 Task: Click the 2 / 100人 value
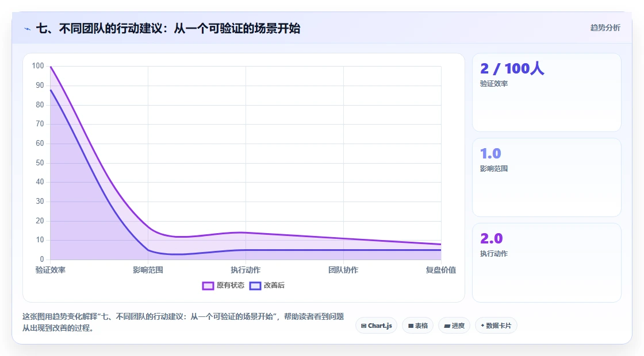pos(512,68)
